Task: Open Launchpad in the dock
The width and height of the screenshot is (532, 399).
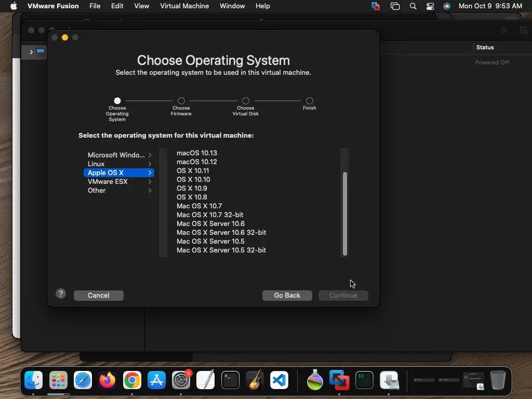Action: tap(58, 380)
